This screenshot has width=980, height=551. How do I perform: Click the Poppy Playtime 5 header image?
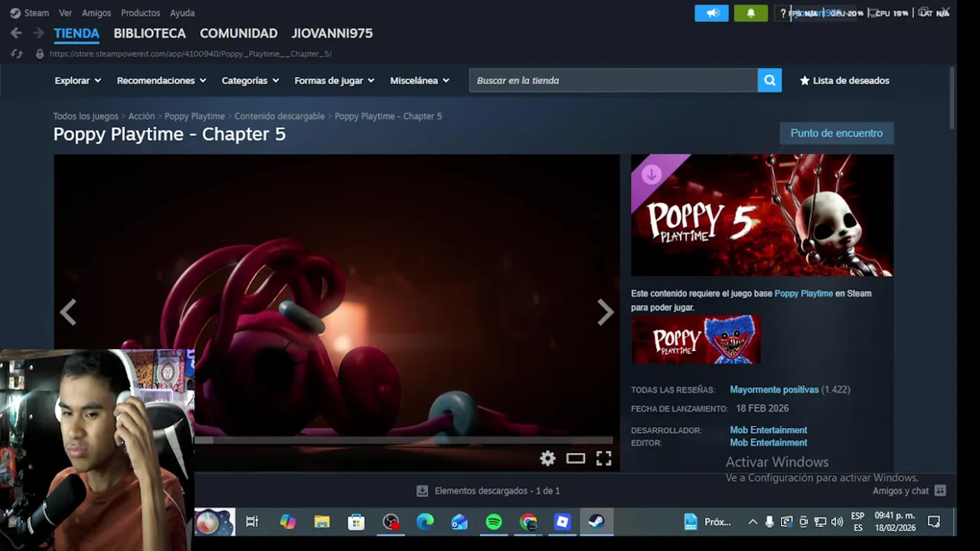point(762,215)
